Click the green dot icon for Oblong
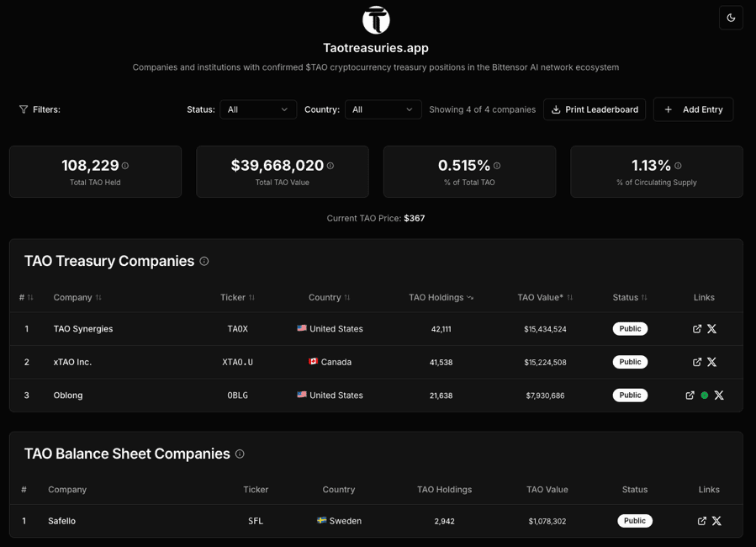Image resolution: width=756 pixels, height=547 pixels. pos(705,396)
